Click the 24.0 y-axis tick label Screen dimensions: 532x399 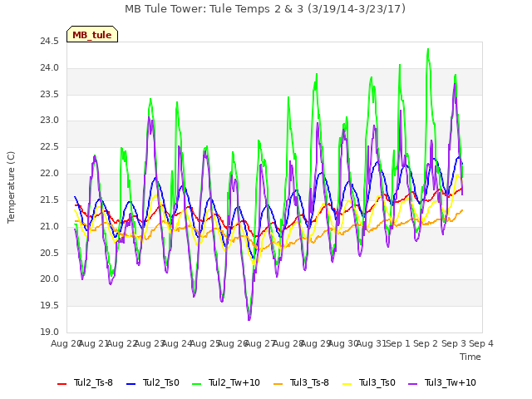50,68
